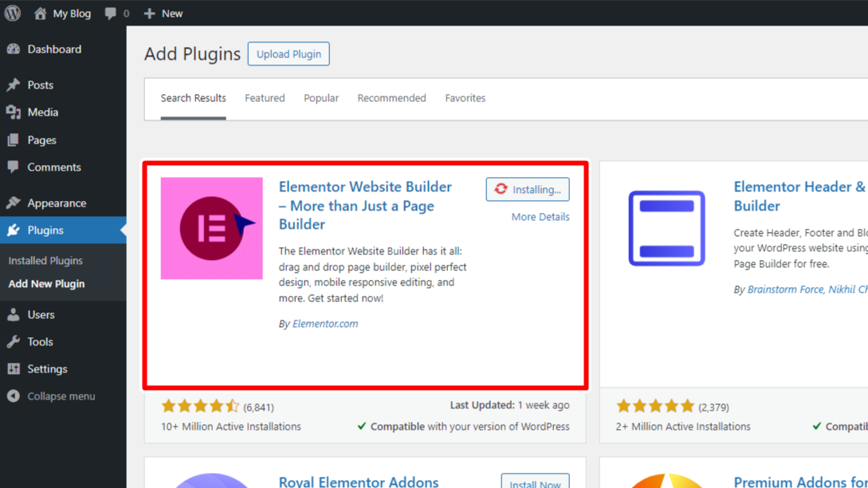Click the spinning icon in Installing button
868x488 pixels.
[x=501, y=189]
